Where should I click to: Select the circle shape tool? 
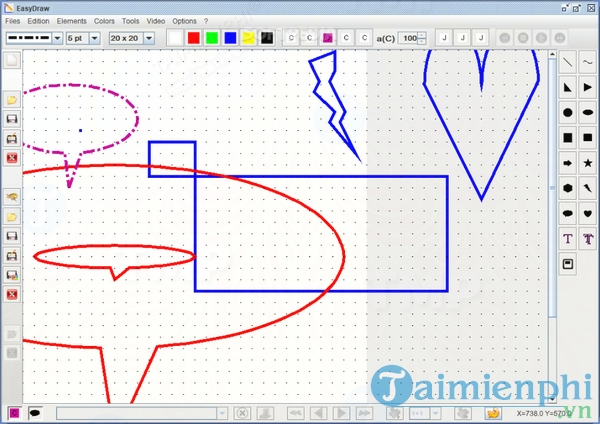567,113
